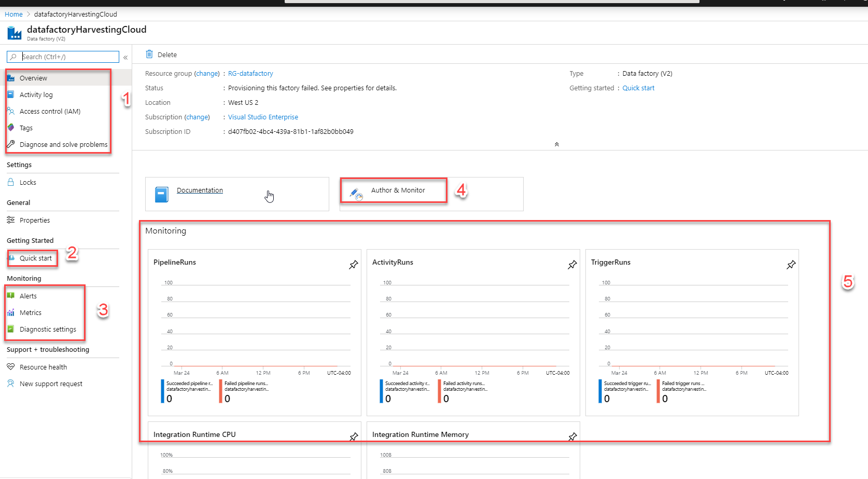868x479 pixels.
Task: Open the Overview menu item
Action: (66, 78)
